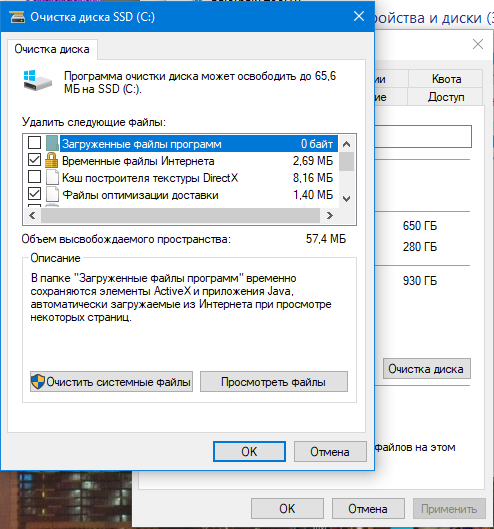
Task: Click the file list scroll down arrow
Action: tap(346, 199)
